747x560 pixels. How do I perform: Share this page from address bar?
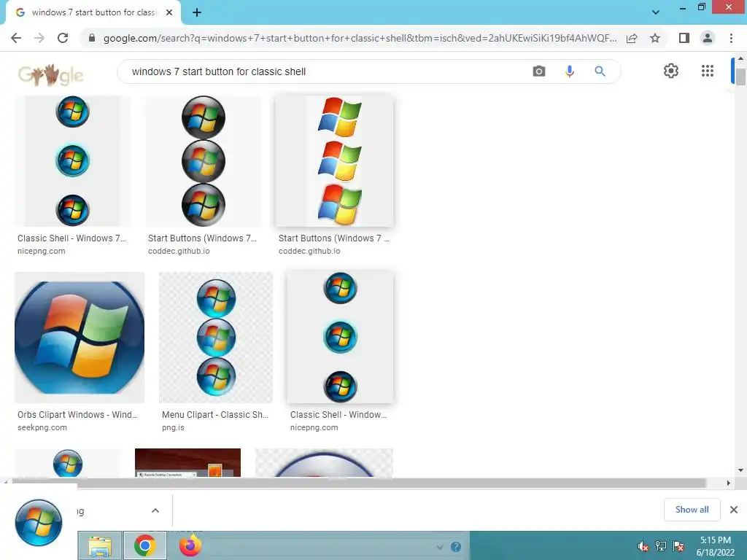coord(632,38)
